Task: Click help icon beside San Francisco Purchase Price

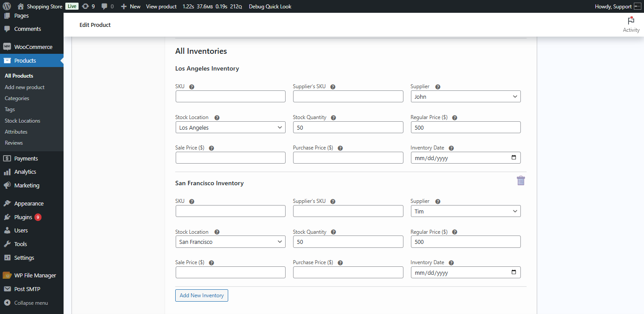Action: (340, 263)
